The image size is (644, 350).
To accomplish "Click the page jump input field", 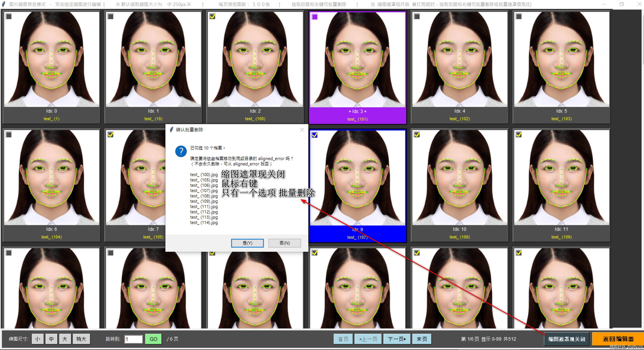I will [x=134, y=339].
